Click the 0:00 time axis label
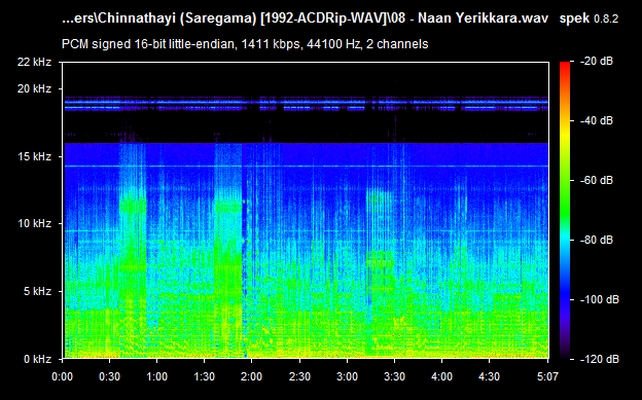Image resolution: width=642 pixels, height=400 pixels. coord(62,376)
